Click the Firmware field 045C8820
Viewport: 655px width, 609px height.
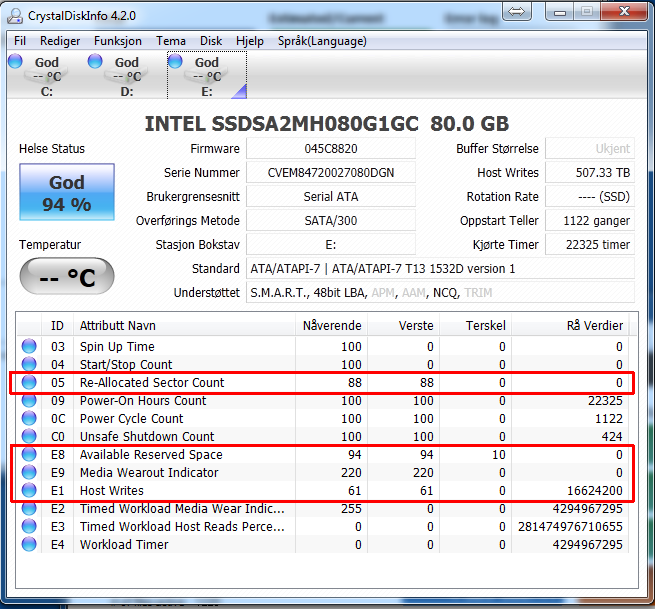[x=331, y=148]
